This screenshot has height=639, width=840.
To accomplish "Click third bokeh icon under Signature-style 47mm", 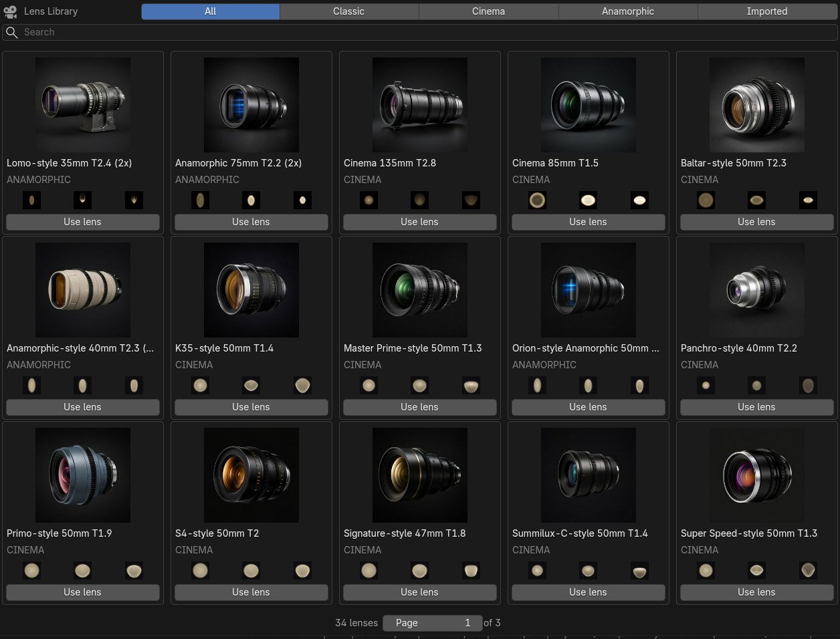I will point(471,570).
